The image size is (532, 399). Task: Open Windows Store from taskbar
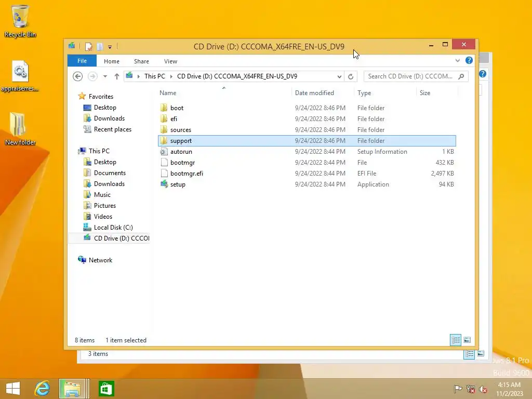click(x=106, y=389)
